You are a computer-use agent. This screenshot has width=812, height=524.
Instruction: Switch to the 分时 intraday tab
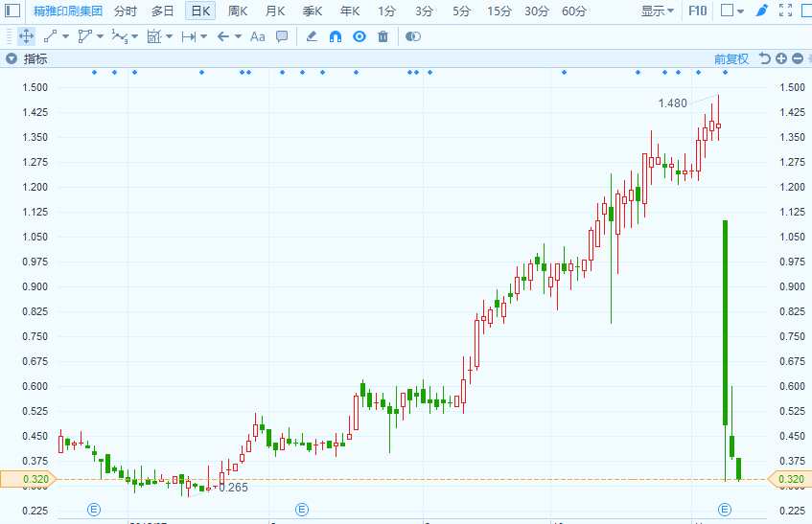[126, 11]
